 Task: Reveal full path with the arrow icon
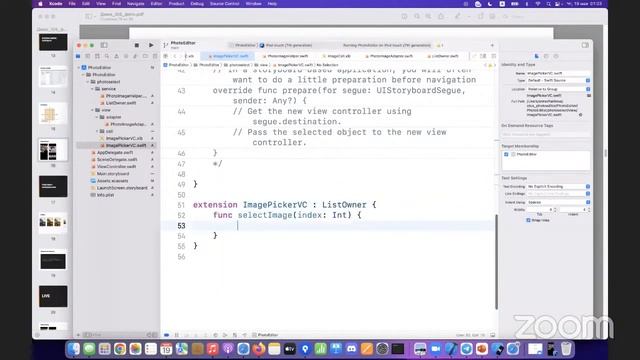pyautogui.click(x=580, y=115)
